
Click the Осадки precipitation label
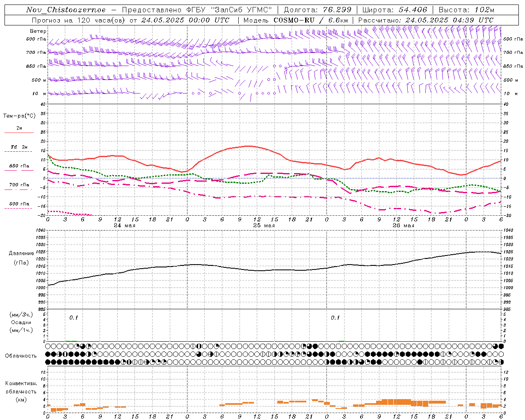pyautogui.click(x=21, y=322)
